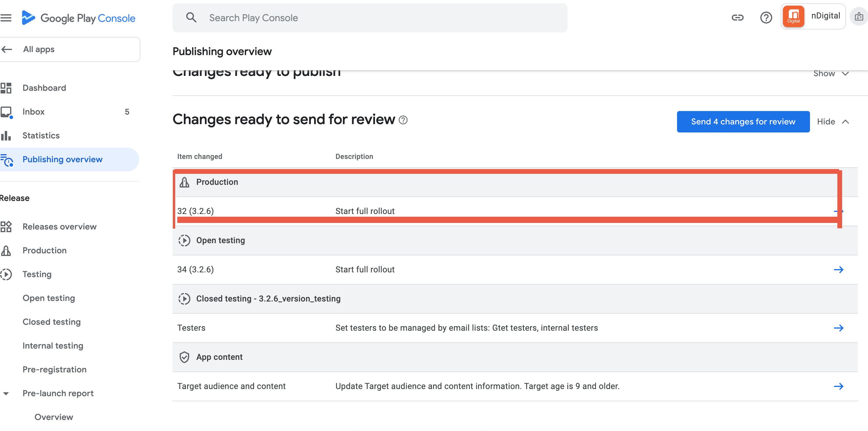Open arrow for Target audience and content
Viewport: 868px width, 431px height.
click(838, 386)
